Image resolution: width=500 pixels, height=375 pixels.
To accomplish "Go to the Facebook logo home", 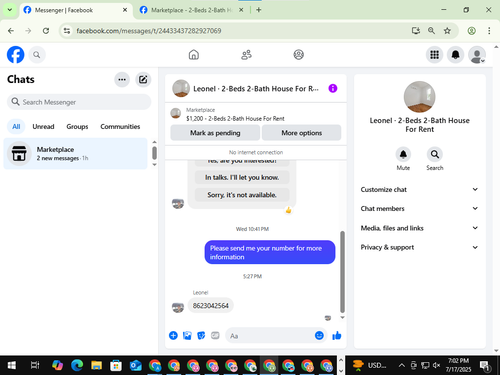I will pyautogui.click(x=16, y=55).
